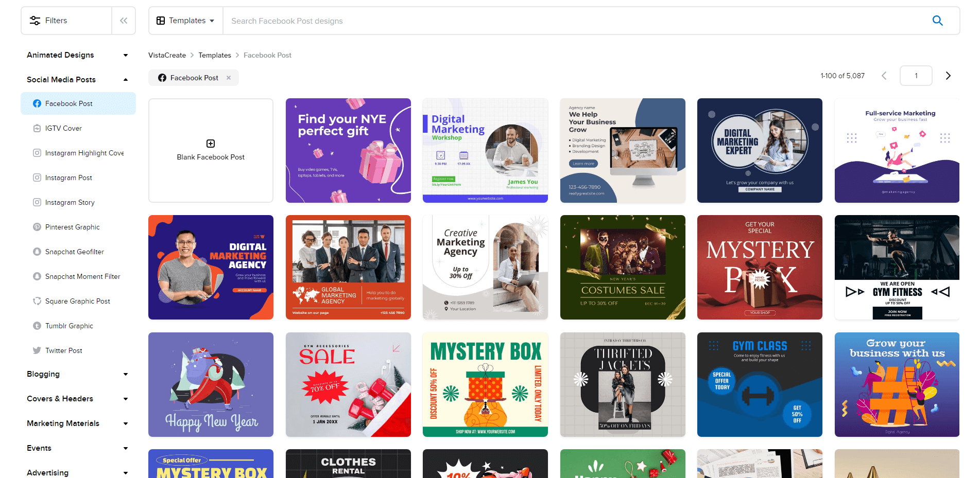Collapse the filters sidebar with double chevron
This screenshot has width=980, height=478.
pyautogui.click(x=124, y=21)
